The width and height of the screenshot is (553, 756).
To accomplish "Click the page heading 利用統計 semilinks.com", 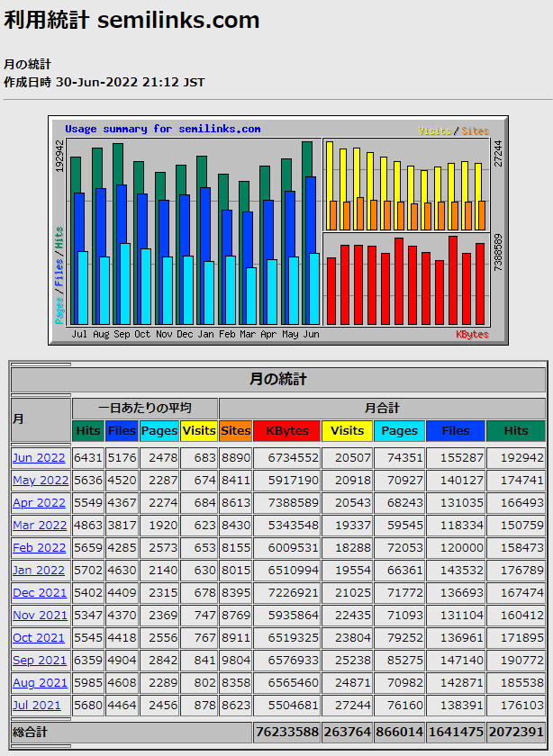I will (131, 21).
